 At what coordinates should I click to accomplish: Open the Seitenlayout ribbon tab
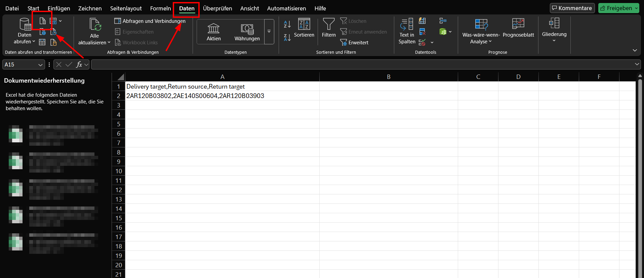click(x=126, y=8)
